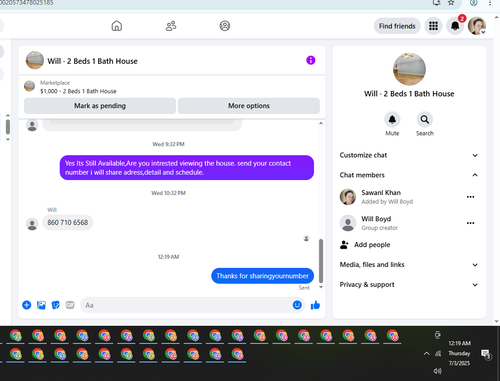Open the account profile picture menu

[477, 26]
